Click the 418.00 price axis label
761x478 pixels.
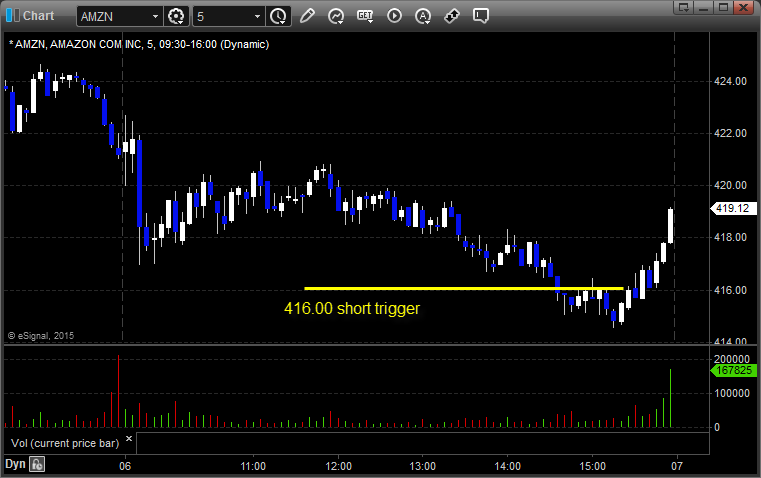click(730, 237)
